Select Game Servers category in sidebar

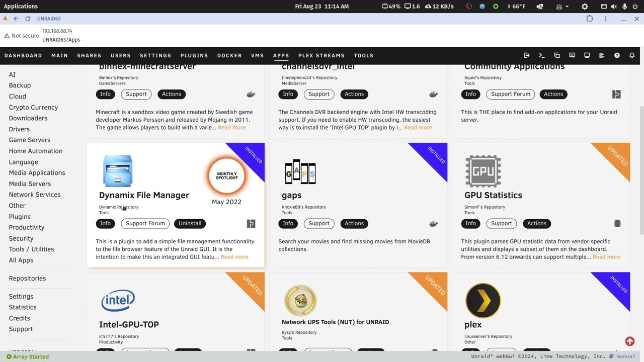(30, 140)
